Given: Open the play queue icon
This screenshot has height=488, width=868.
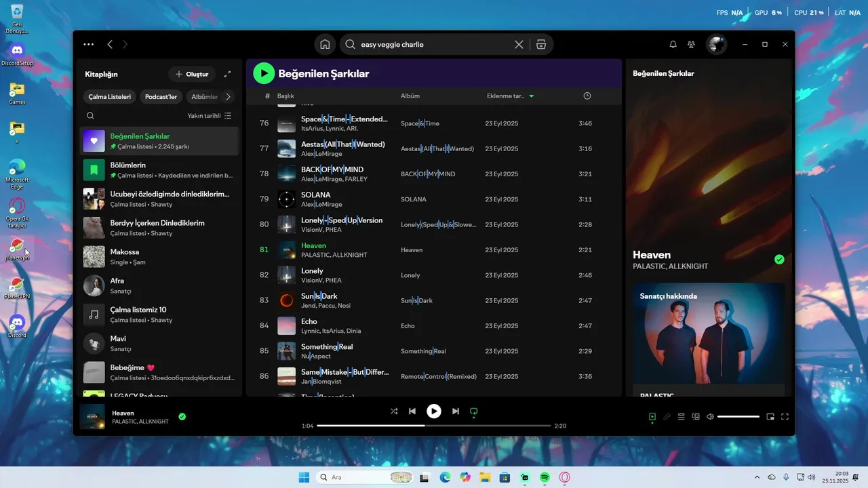Looking at the screenshot, I should click(682, 417).
